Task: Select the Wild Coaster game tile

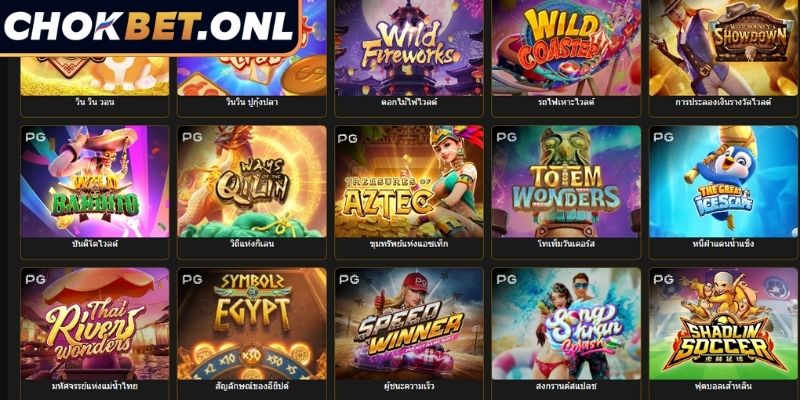Action: [x=566, y=48]
